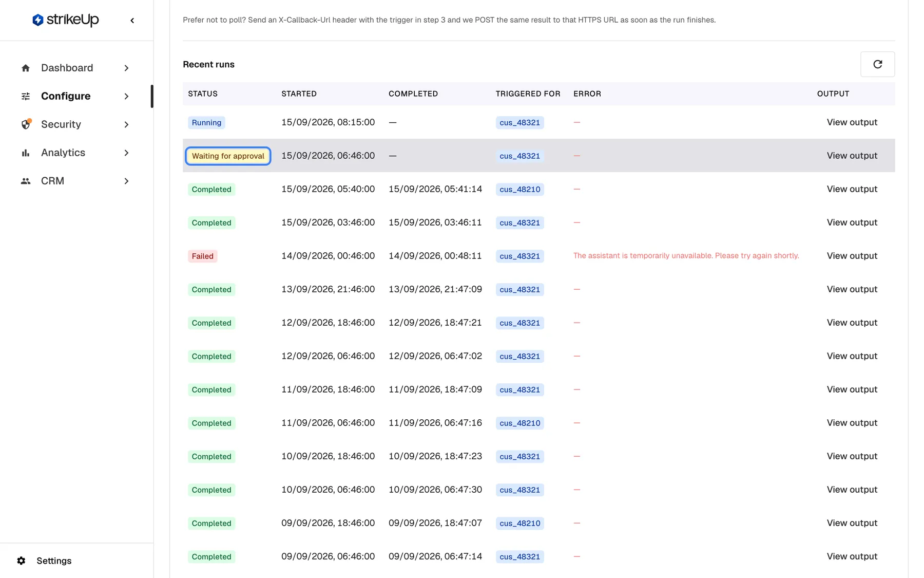This screenshot has width=924, height=578.
Task: Click cus_48210 tag for 09/09/2026, 18:46:00 run
Action: tap(519, 523)
